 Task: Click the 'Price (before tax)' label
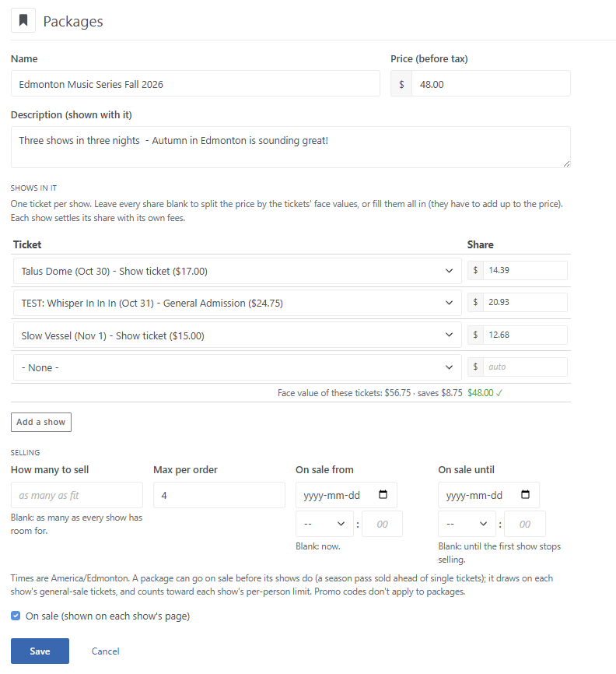point(429,59)
